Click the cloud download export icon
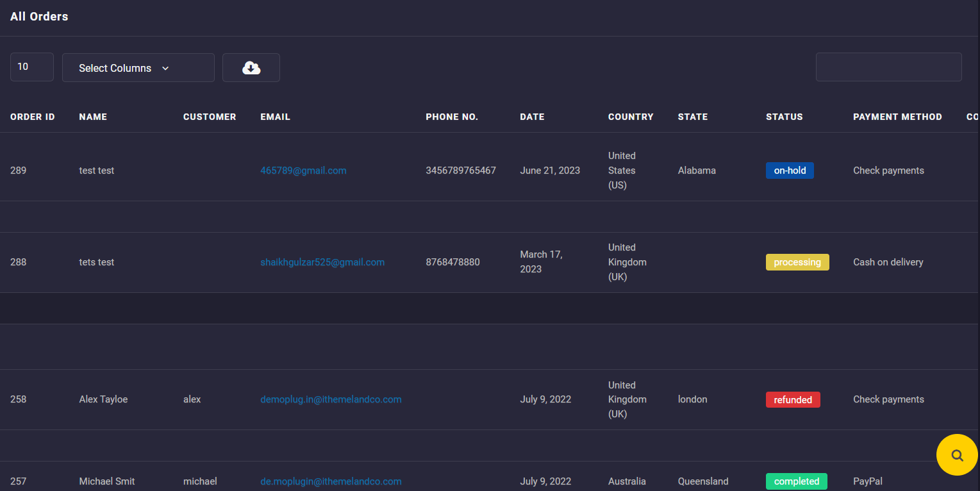This screenshot has width=980, height=491. coord(251,68)
